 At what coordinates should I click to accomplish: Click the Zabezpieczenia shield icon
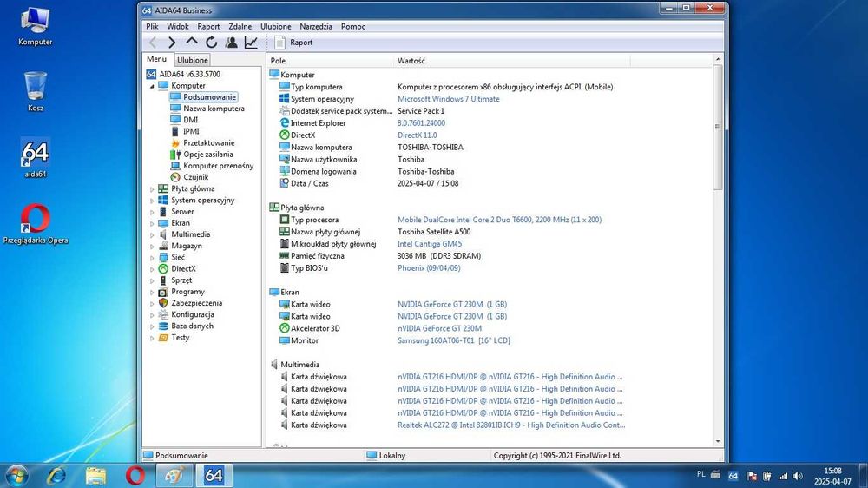[163, 303]
